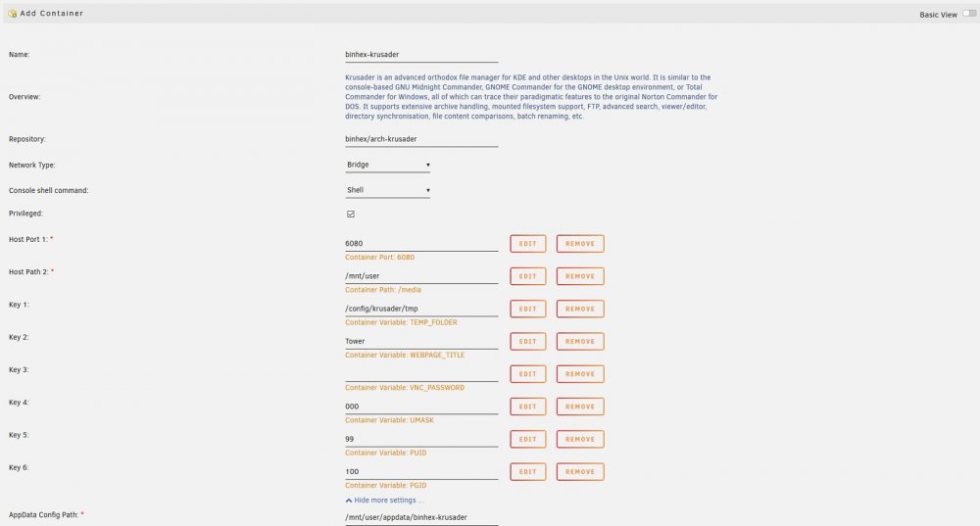Click the 'Repository:' label
Viewport: 980px width, 526px height.
click(26, 139)
